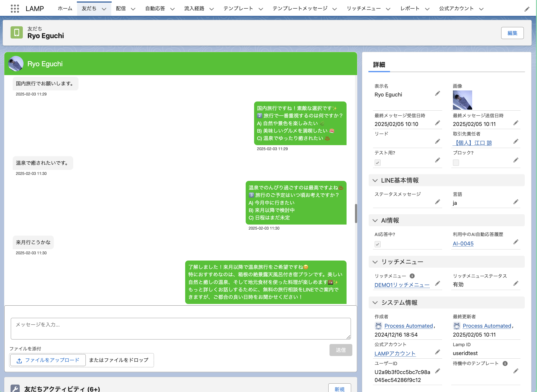
Task: Click the 編集 button
Action: click(512, 33)
